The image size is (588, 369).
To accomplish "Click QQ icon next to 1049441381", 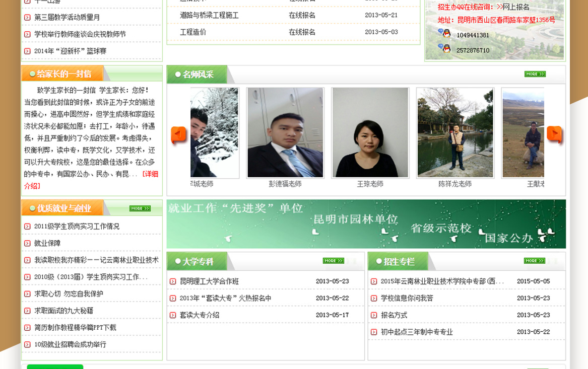I will (444, 34).
